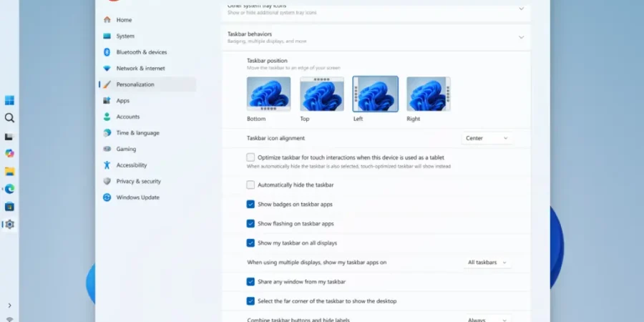The image size is (644, 322).
Task: Open Accounts settings
Action: pos(147,117)
